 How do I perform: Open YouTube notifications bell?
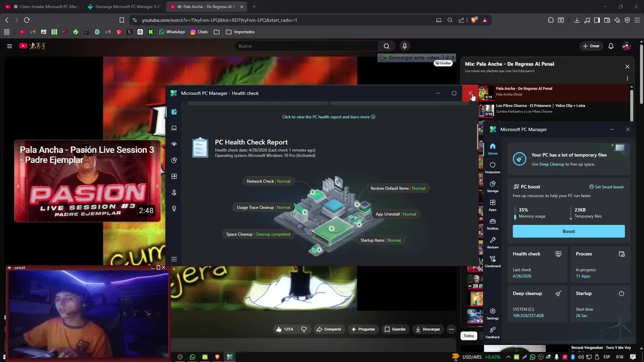coord(611,46)
